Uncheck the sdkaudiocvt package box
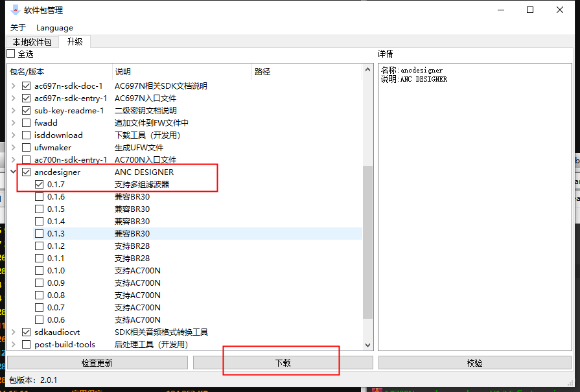Image resolution: width=580 pixels, height=392 pixels. coord(27,332)
